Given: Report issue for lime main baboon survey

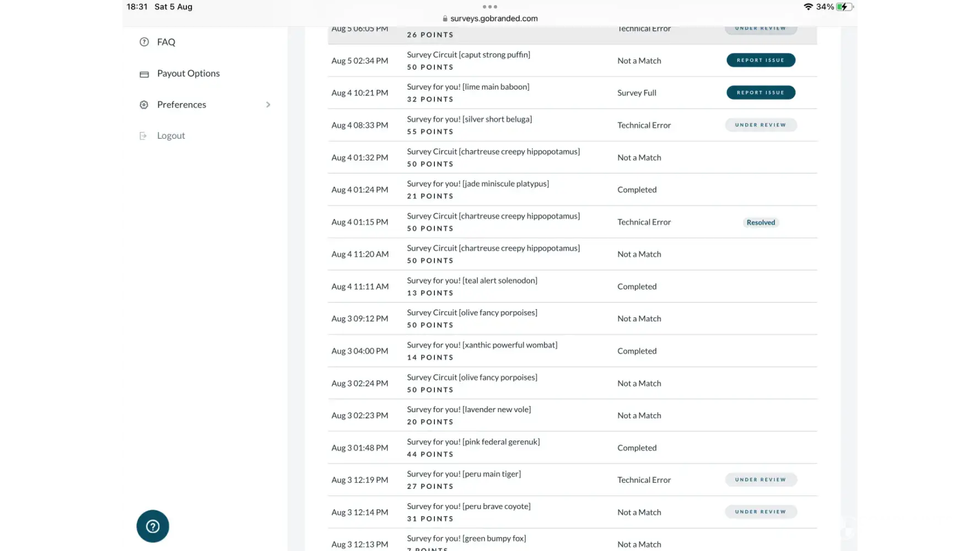Looking at the screenshot, I should click(761, 93).
